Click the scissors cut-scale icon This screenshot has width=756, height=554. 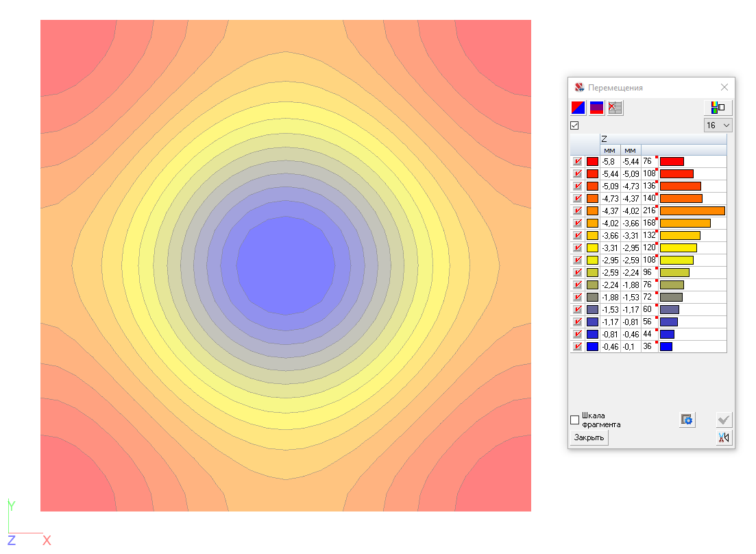click(x=724, y=437)
